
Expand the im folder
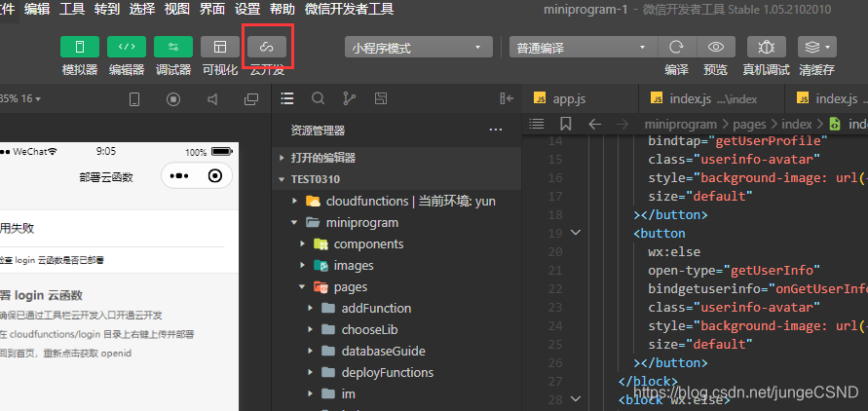[396, 393]
